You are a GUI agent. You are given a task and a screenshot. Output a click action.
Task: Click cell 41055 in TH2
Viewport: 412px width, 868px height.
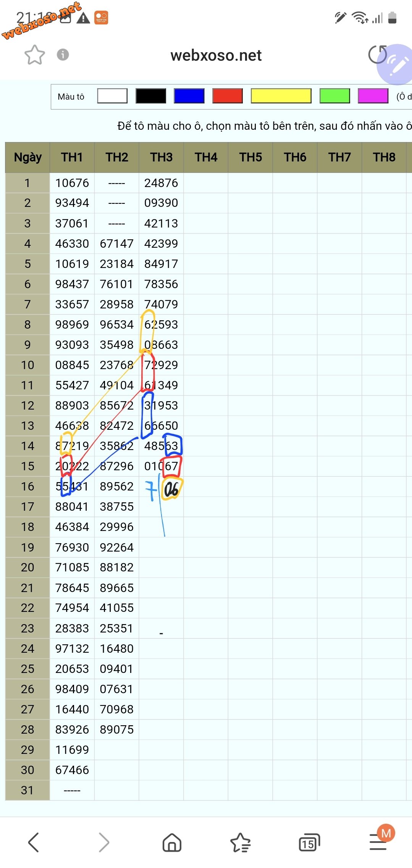(117, 608)
